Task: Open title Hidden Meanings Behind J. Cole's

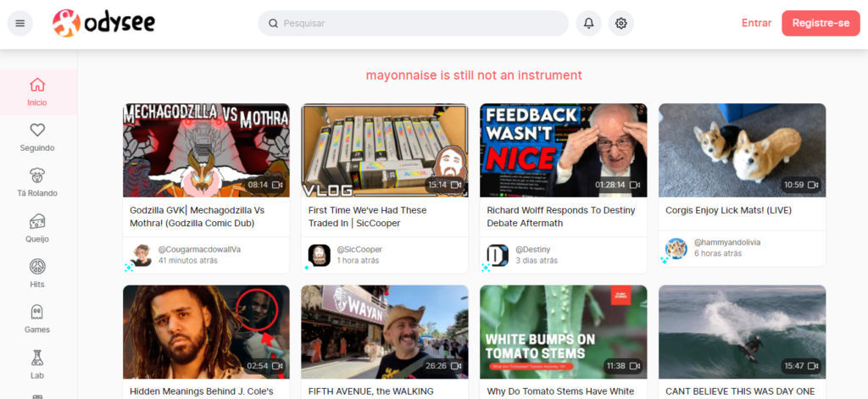Action: tap(202, 391)
